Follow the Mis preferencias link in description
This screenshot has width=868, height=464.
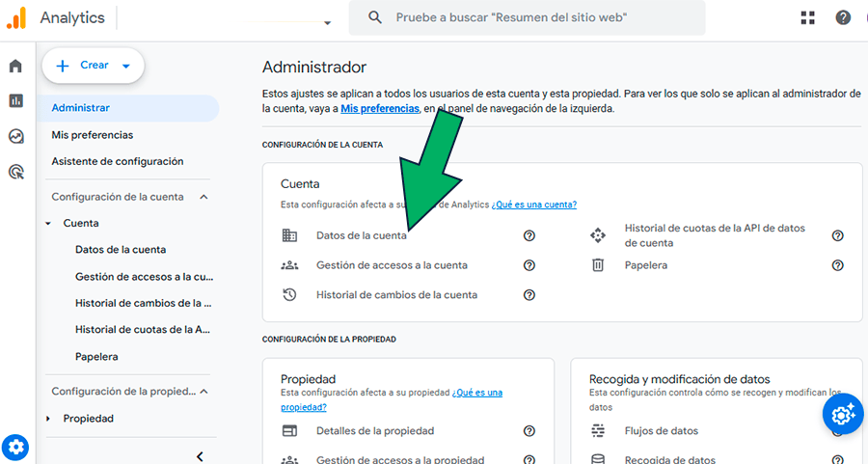click(380, 109)
